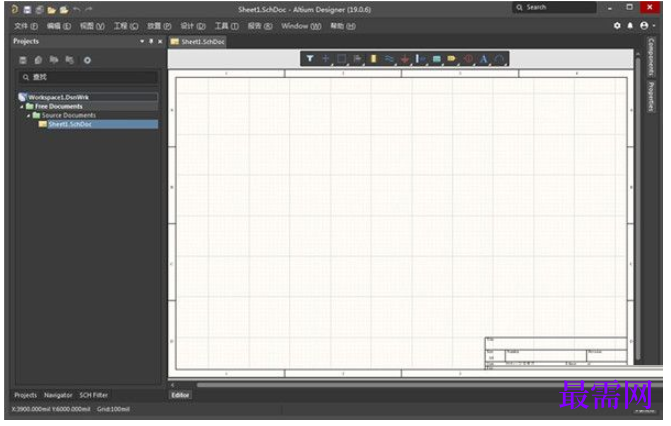Open Projects panel gear settings
671x426 pixels.
coord(87,60)
